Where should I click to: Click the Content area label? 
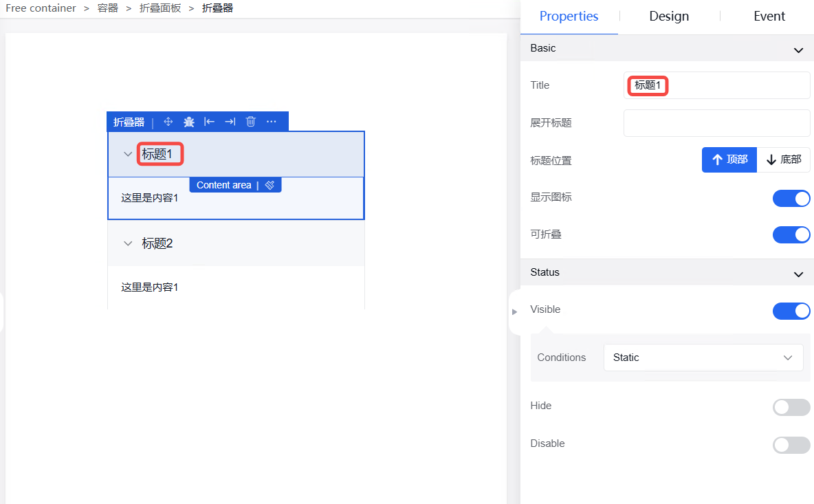pyautogui.click(x=223, y=185)
